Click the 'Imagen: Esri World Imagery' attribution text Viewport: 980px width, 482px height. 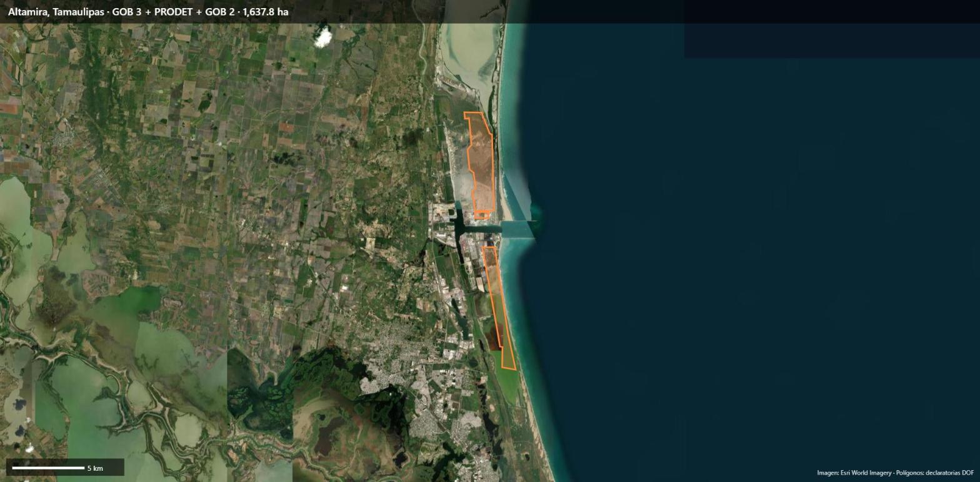pos(854,473)
